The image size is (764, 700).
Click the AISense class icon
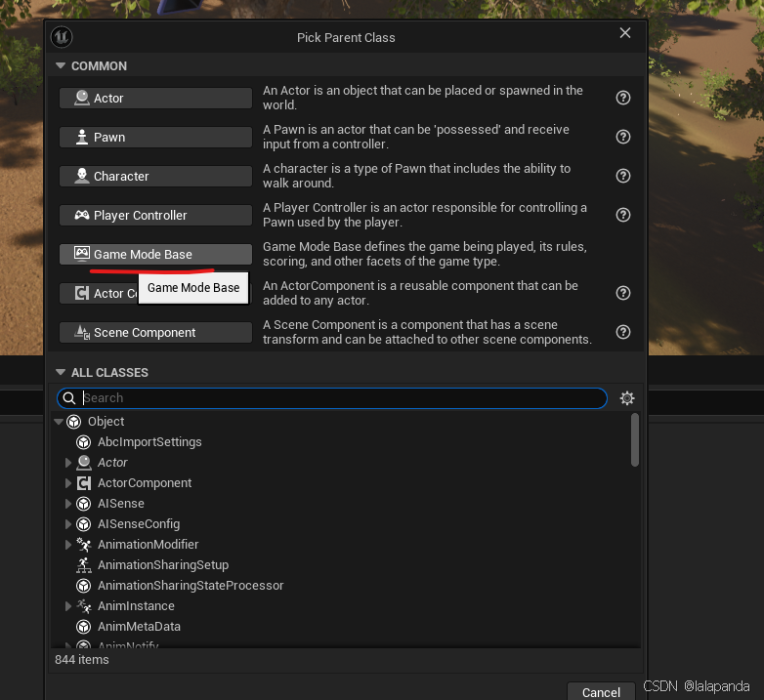click(x=84, y=504)
